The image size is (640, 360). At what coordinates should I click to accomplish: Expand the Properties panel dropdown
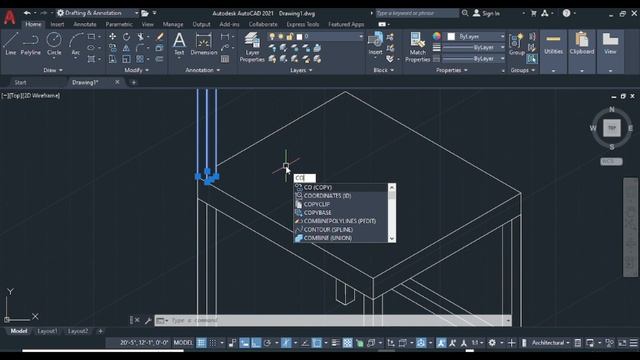(451, 70)
